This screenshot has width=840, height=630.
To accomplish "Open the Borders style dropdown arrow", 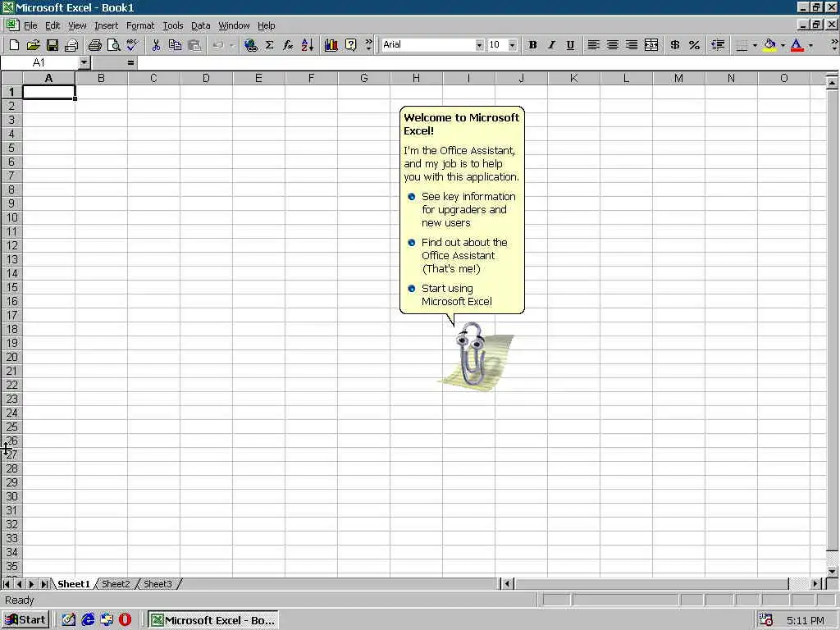I will click(755, 45).
